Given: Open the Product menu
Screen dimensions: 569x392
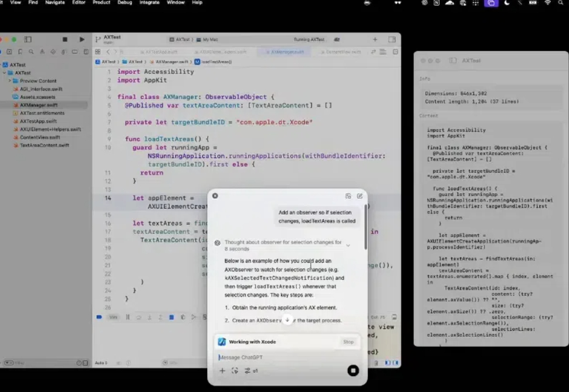Looking at the screenshot, I should pos(101,2).
